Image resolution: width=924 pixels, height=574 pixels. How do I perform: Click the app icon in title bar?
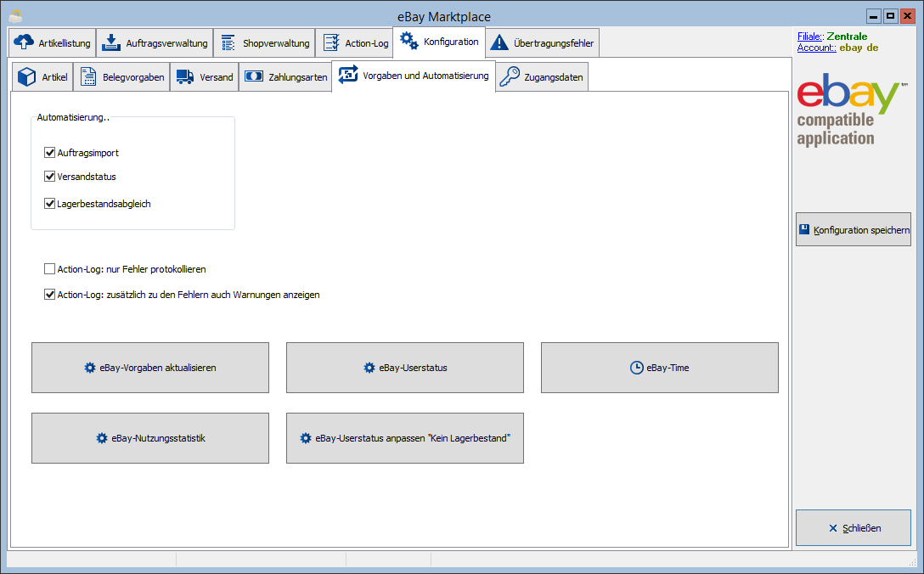pos(16,16)
